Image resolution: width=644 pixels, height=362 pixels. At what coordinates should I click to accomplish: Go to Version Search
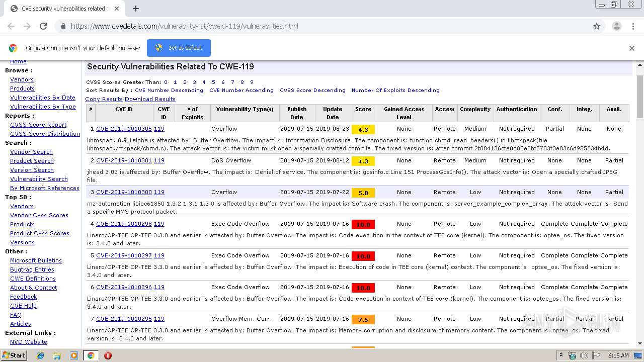(32, 170)
